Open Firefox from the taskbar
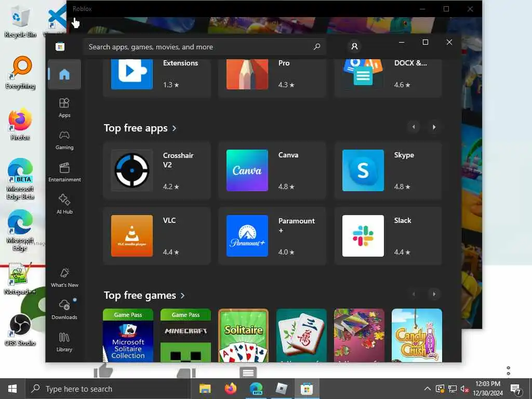This screenshot has height=399, width=532. click(x=231, y=389)
